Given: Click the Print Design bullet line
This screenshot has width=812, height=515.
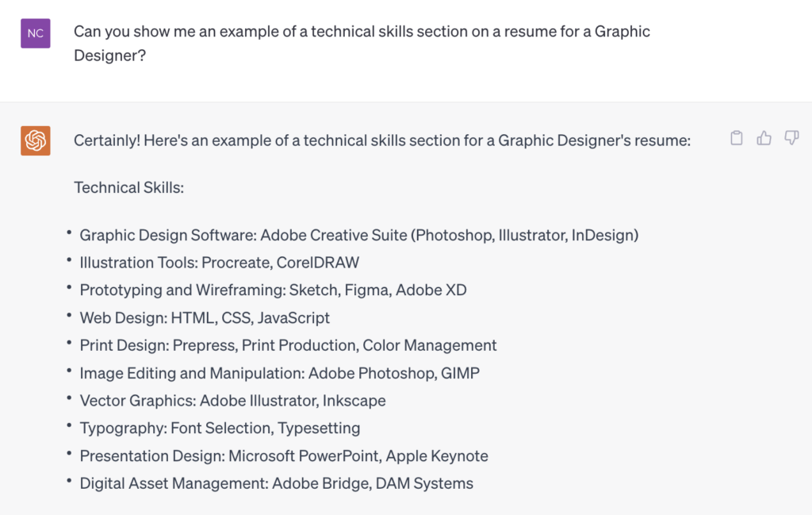Looking at the screenshot, I should point(288,345).
